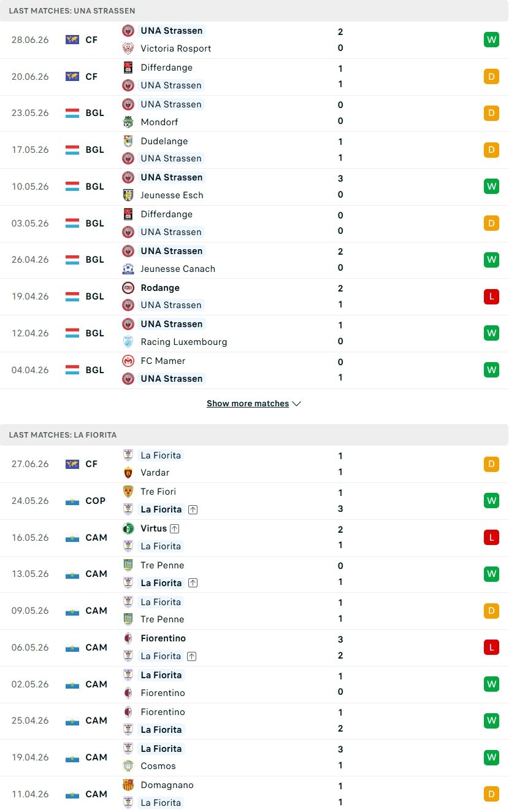Click the Vardar team crest
Image resolution: width=517 pixels, height=812 pixels.
128,473
